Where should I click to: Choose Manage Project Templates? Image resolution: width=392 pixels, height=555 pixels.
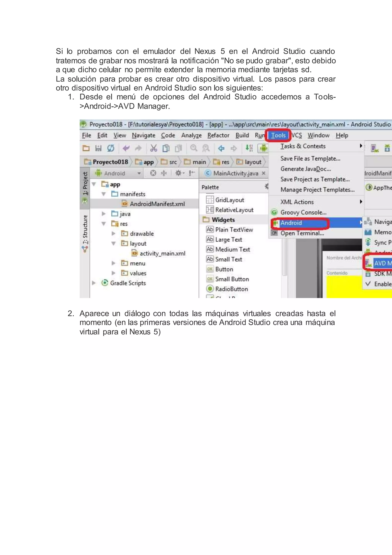click(x=316, y=190)
